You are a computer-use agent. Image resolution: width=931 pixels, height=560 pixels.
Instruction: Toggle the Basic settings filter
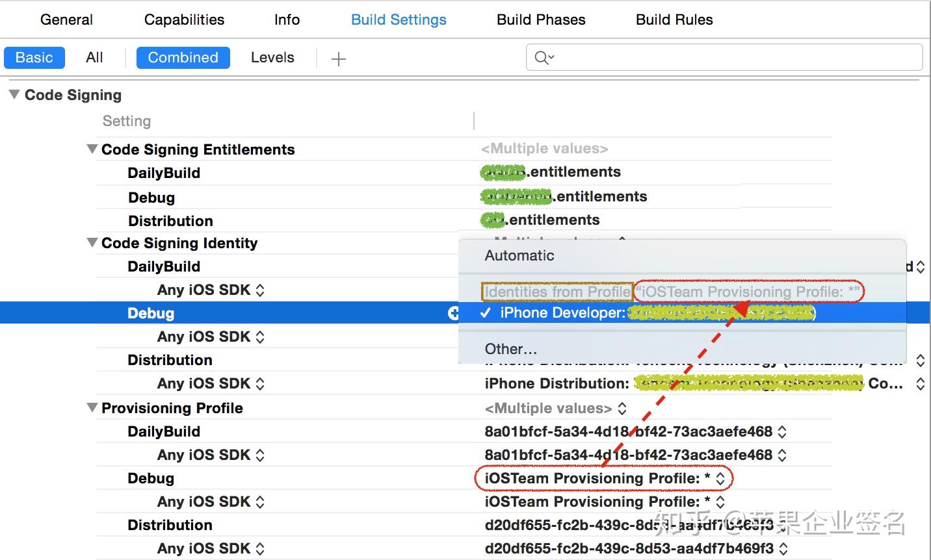click(x=34, y=58)
